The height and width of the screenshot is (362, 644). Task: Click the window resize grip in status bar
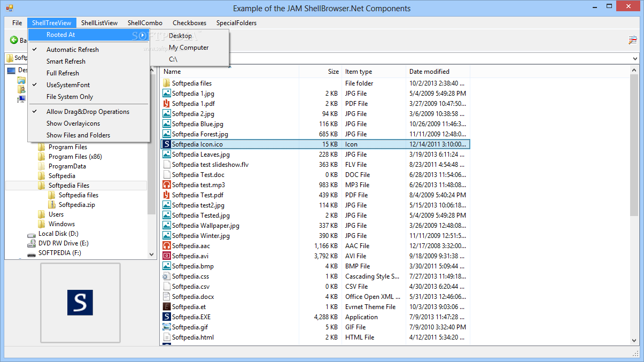636,353
